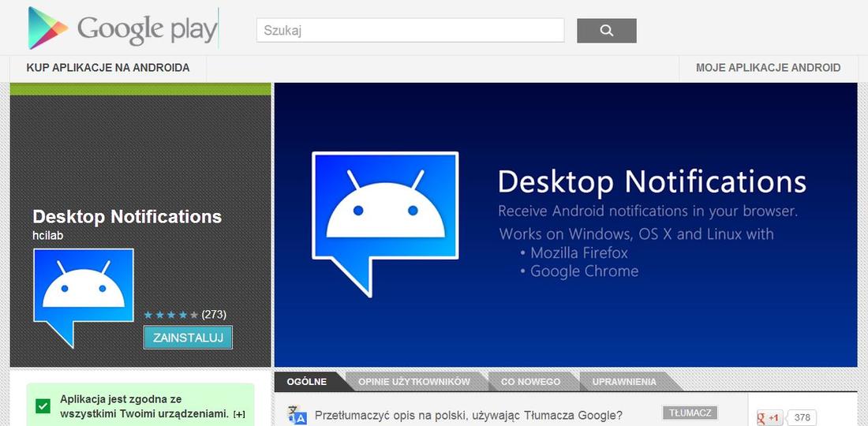Click the large Android speech-bubble icon in banner
The width and height of the screenshot is (868, 426).
(x=385, y=223)
